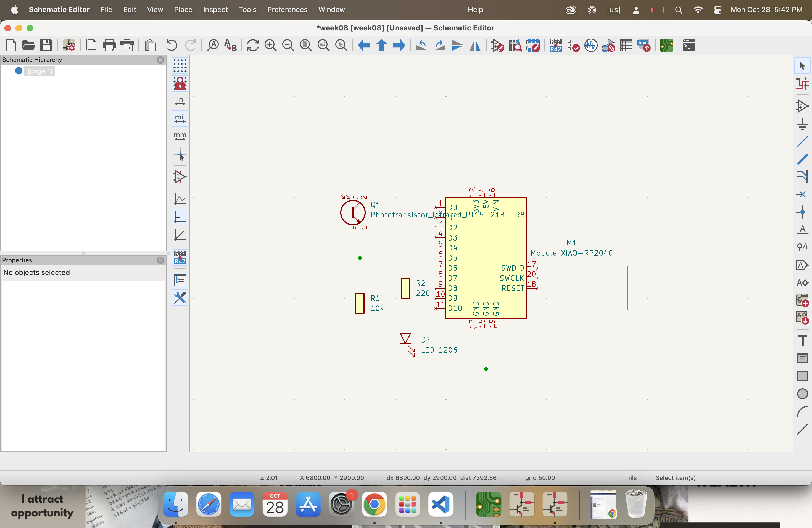Open page settings

91,45
